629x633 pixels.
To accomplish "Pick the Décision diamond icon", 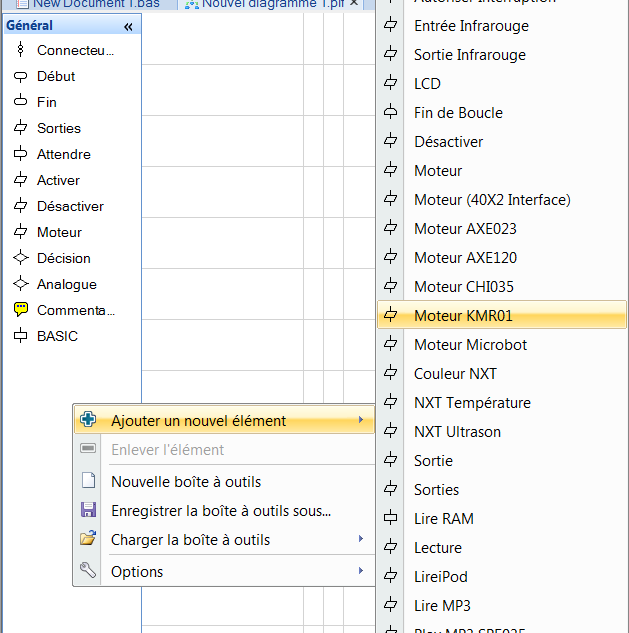I will 20,258.
